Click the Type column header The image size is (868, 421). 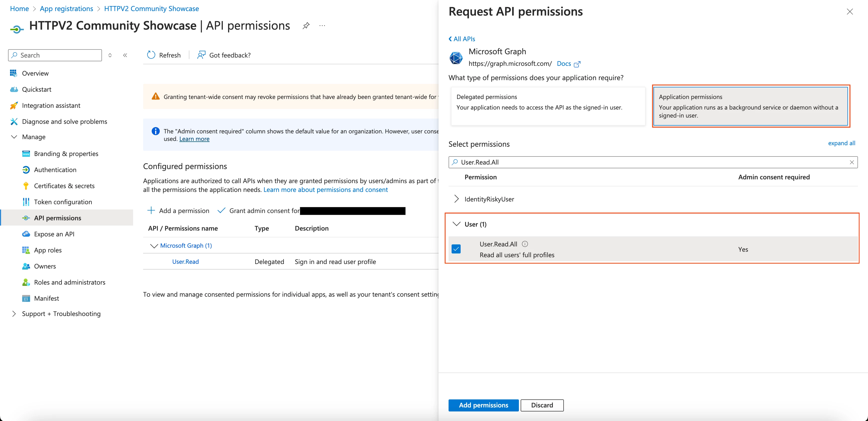(x=261, y=228)
